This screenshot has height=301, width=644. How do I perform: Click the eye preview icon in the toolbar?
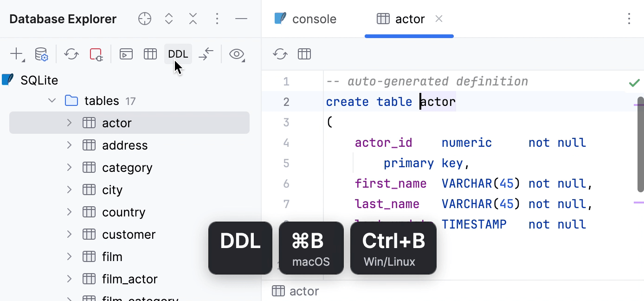coord(237,54)
